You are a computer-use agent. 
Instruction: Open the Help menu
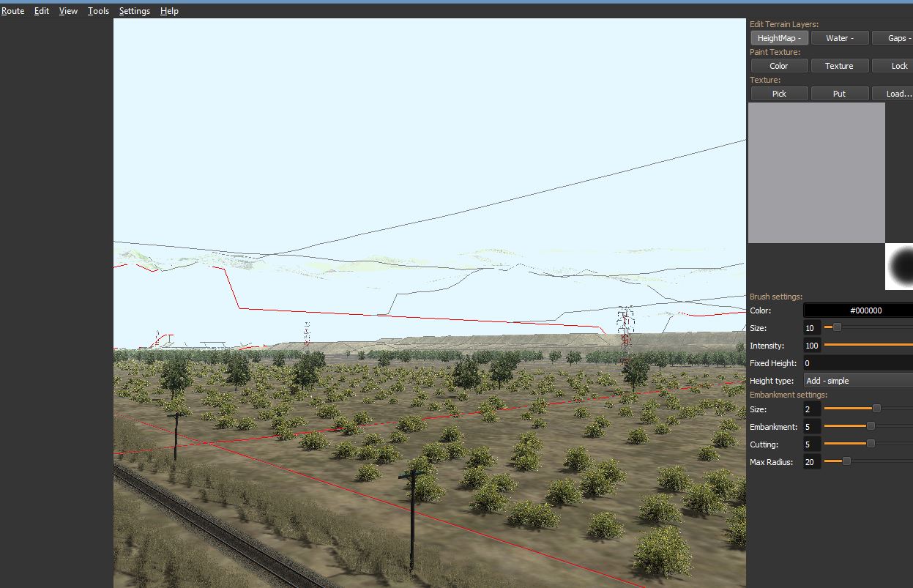[x=169, y=11]
